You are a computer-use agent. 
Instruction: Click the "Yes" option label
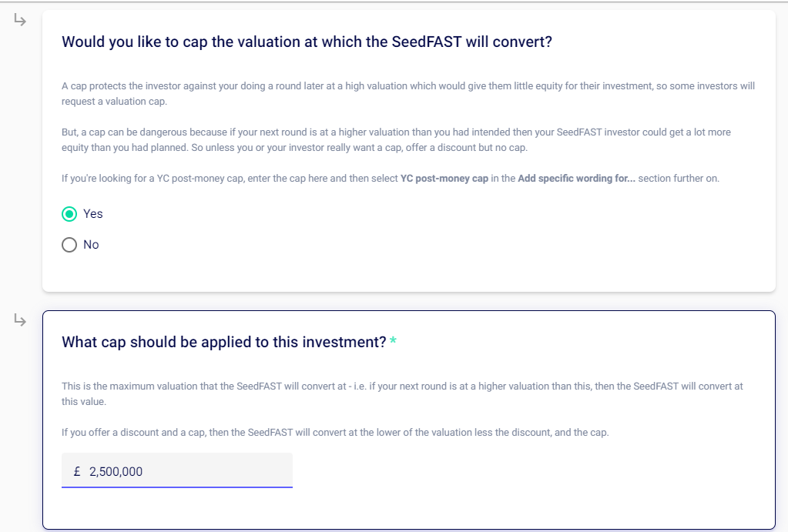click(93, 214)
